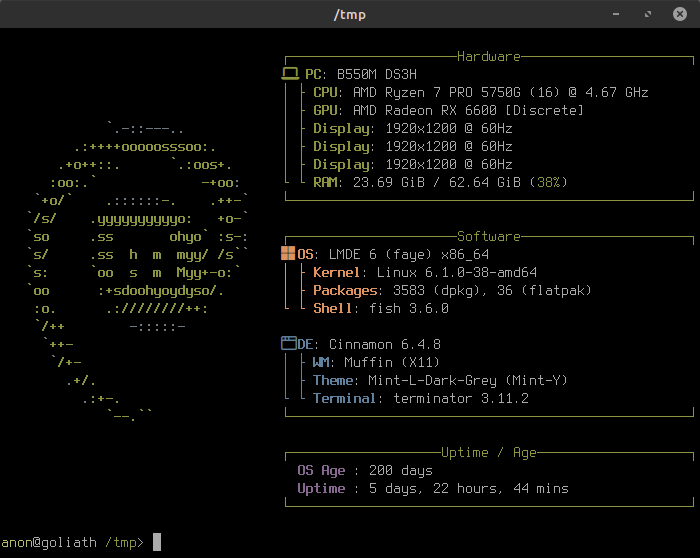
Task: Click the /tmp window title
Action: point(350,15)
